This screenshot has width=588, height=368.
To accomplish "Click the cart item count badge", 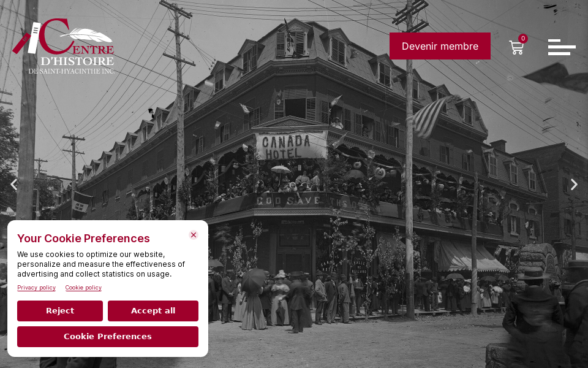I will 522,38.
